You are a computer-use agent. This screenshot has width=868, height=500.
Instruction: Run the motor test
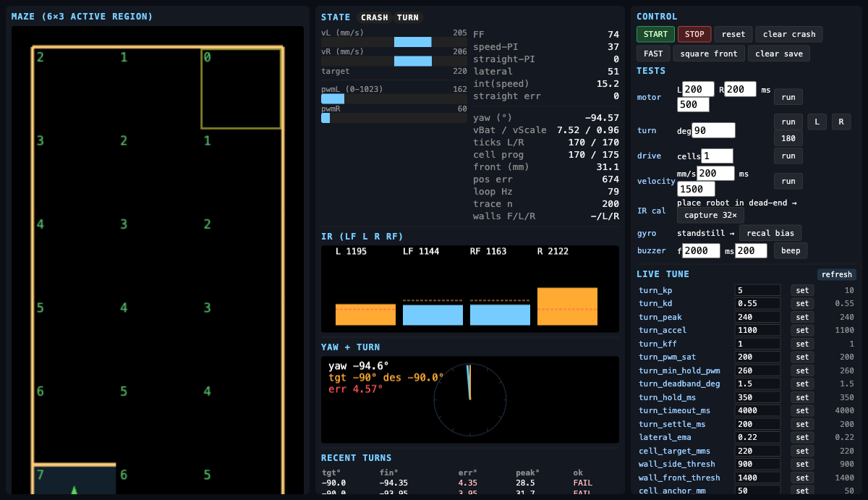pyautogui.click(x=788, y=96)
